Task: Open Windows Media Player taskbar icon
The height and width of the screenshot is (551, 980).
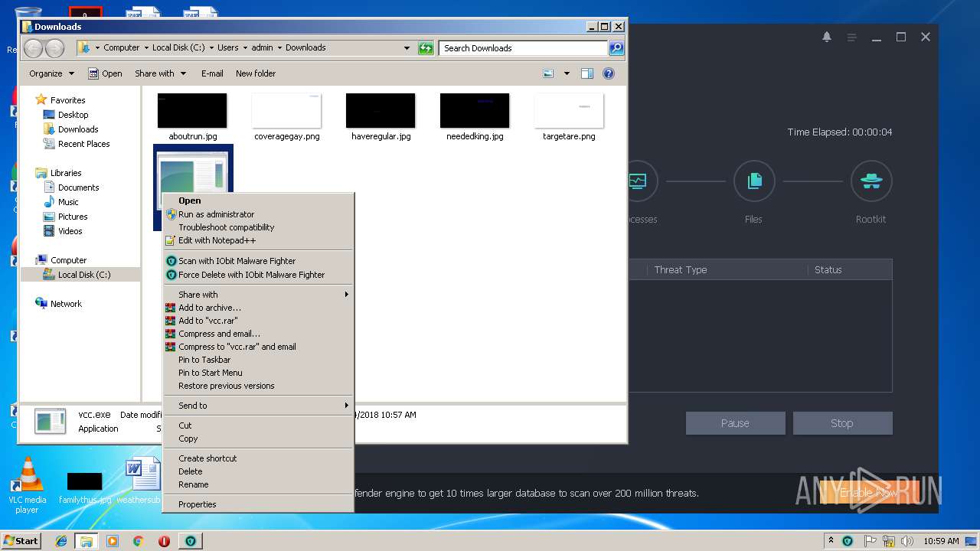Action: click(113, 541)
